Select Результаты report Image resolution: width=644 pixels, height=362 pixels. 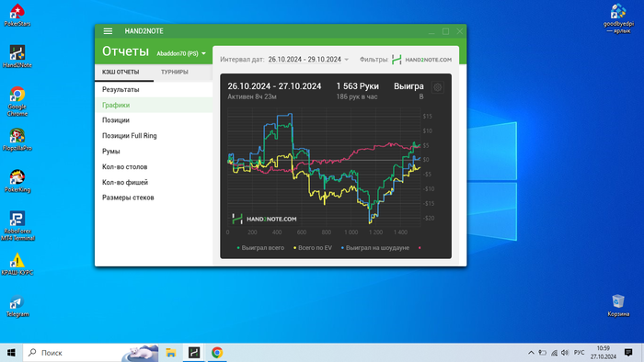(154, 89)
